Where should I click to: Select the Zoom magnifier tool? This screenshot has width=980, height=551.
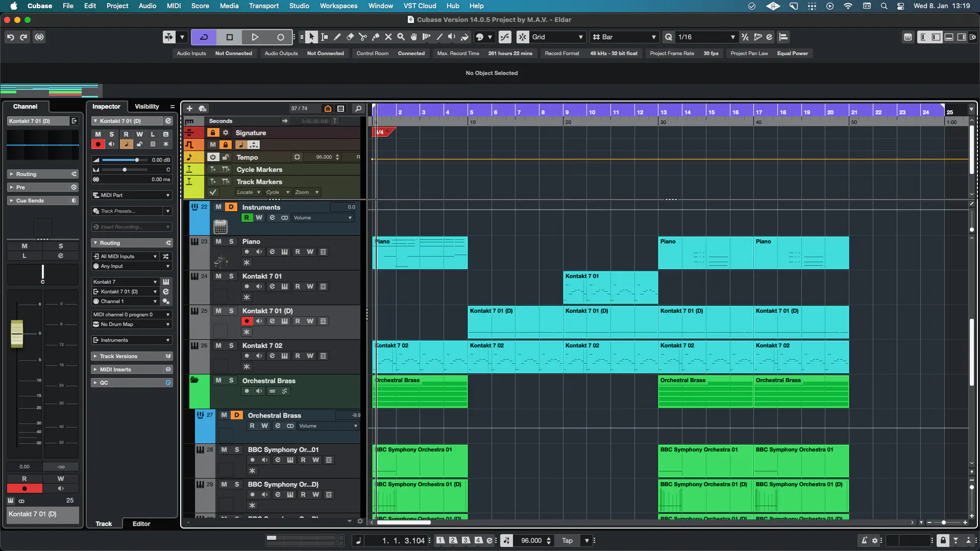click(401, 37)
